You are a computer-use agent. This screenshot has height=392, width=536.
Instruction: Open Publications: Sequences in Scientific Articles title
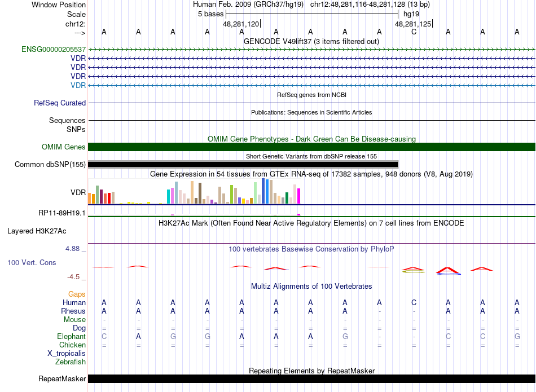pos(311,112)
